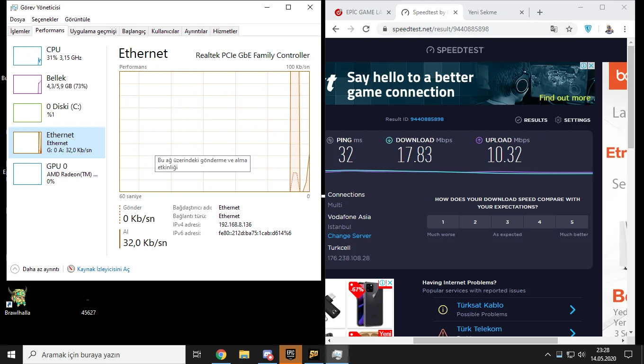644x364 pixels.
Task: Open the Brawlhalla desktop shortcut
Action: 18,301
